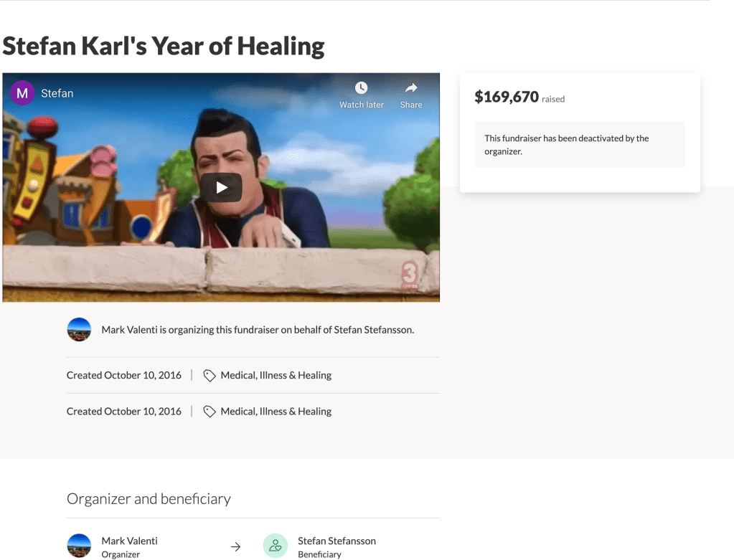Play the Stefan video
This screenshot has width=734, height=560.
(x=221, y=188)
